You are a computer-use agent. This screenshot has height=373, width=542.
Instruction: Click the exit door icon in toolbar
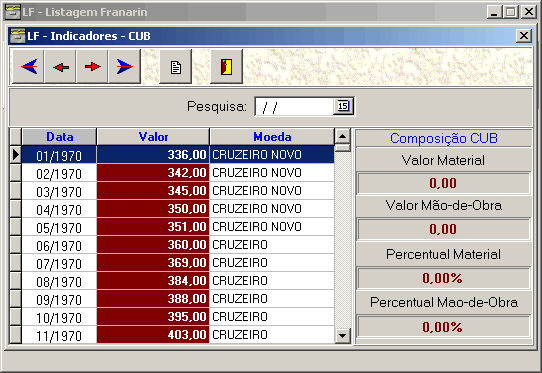pos(226,66)
